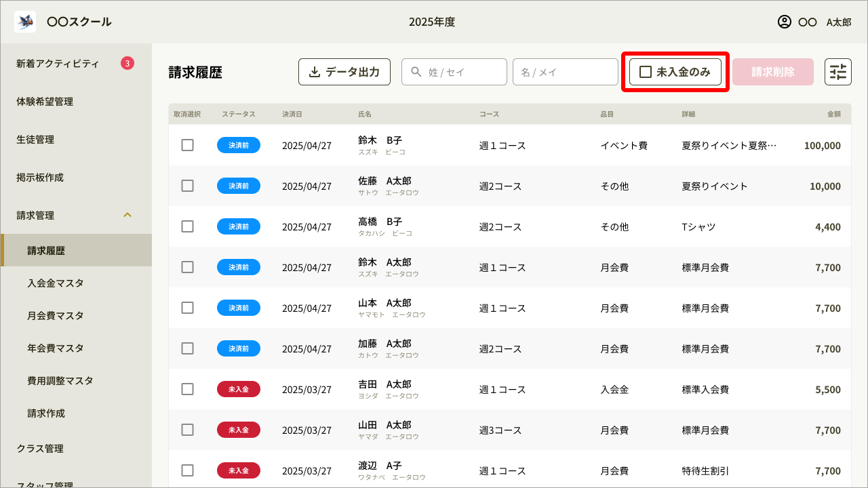Click the データ出力 button

point(344,72)
